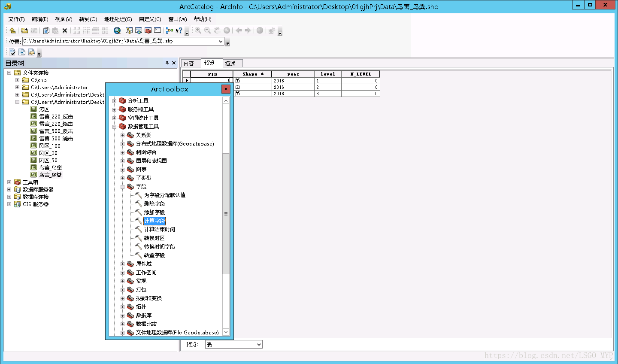
Task: Collapse the 文件夹连接 tree node
Action: 9,73
